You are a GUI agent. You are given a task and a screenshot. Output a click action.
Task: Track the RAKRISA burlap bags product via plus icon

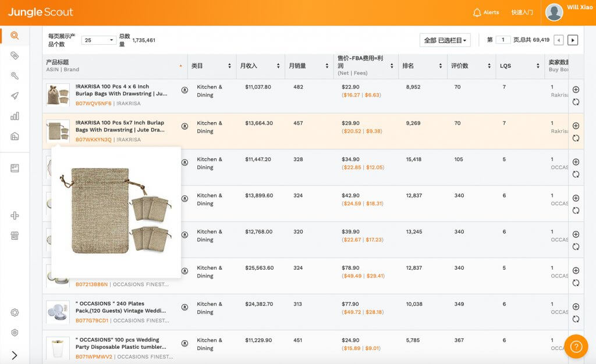pos(576,90)
